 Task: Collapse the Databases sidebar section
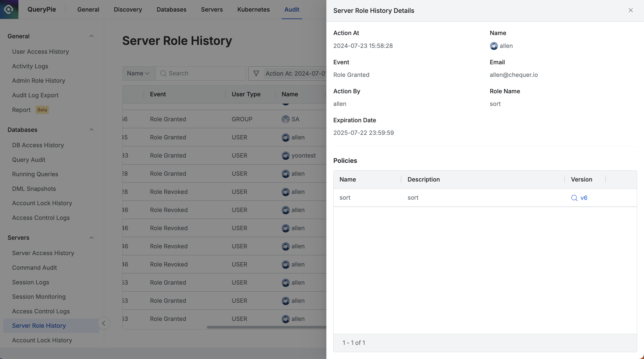(x=92, y=130)
